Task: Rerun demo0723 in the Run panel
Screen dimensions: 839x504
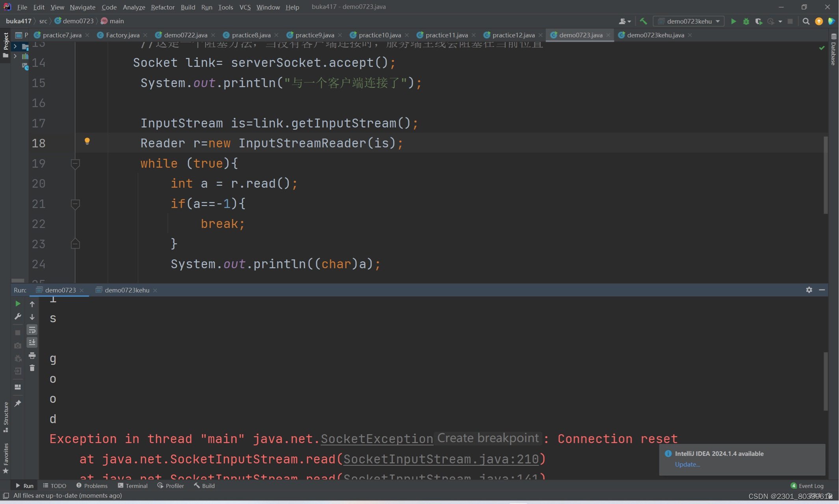Action: (18, 304)
